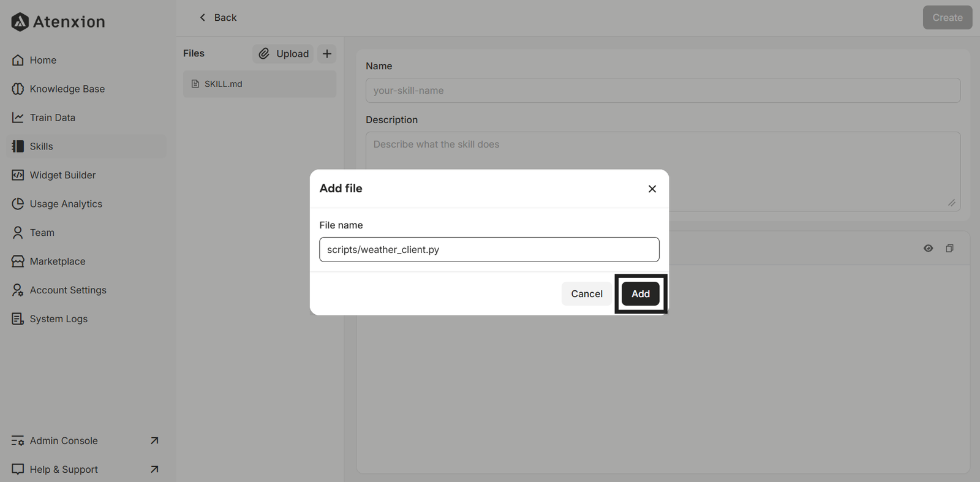The width and height of the screenshot is (980, 482).
Task: Select the SKILL.md file
Action: (260, 84)
